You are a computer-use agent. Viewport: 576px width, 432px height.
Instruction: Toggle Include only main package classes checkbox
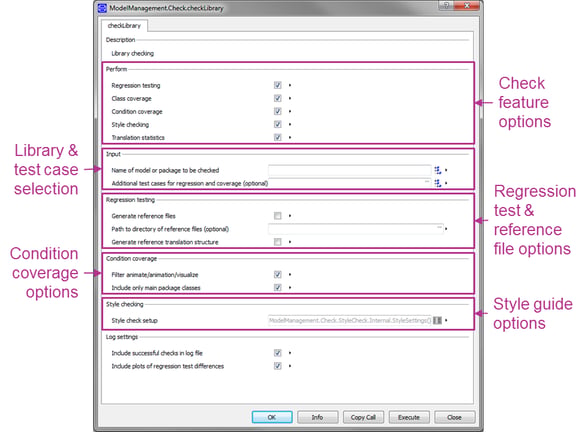(x=278, y=287)
